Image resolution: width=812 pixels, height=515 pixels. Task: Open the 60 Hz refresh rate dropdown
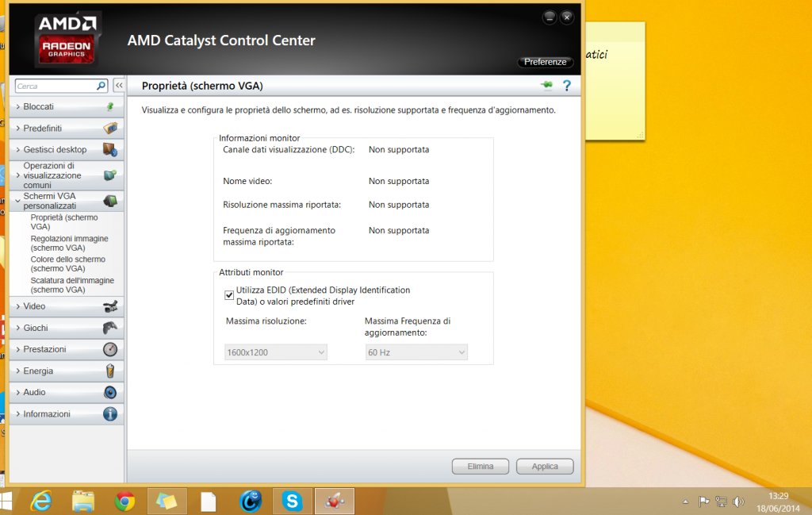click(x=416, y=352)
